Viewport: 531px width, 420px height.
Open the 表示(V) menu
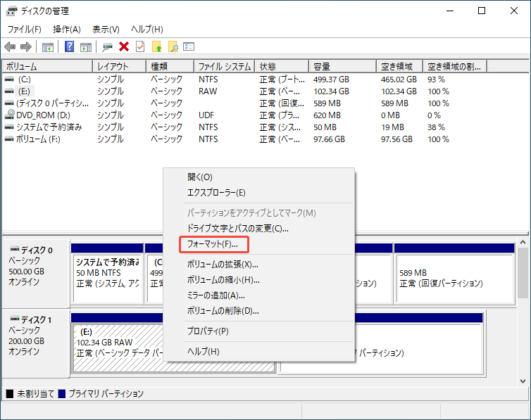106,30
